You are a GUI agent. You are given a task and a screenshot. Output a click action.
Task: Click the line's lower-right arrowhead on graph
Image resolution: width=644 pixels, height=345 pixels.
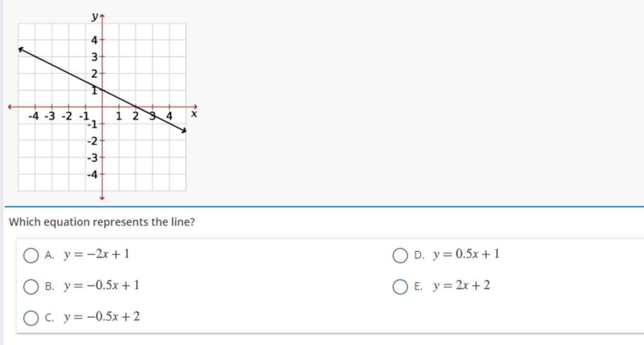(x=183, y=130)
